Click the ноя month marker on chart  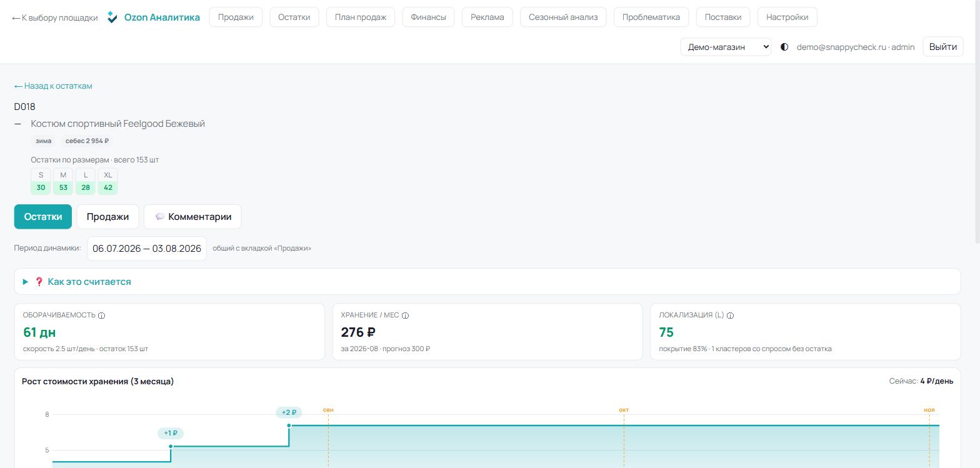929,410
